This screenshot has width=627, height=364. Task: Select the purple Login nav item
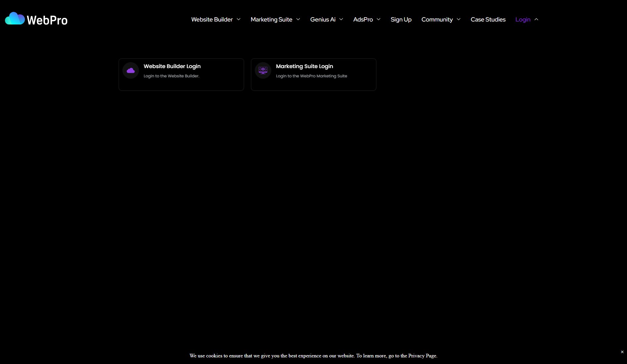pos(523,20)
